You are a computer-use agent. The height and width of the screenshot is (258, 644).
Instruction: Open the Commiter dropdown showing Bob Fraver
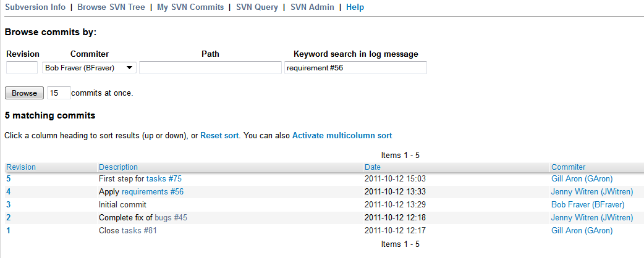click(x=90, y=68)
